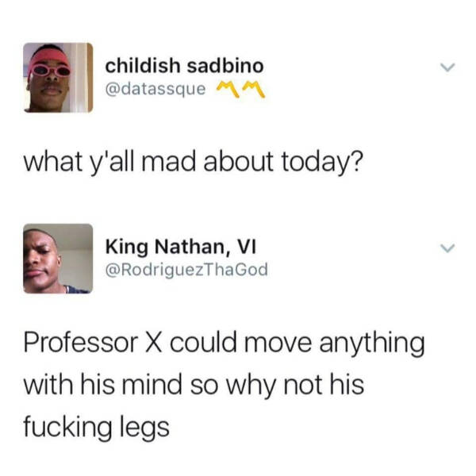Screen dimensions: 476x476
Task: Click the last line ending in "legs"
Action: coord(96,428)
